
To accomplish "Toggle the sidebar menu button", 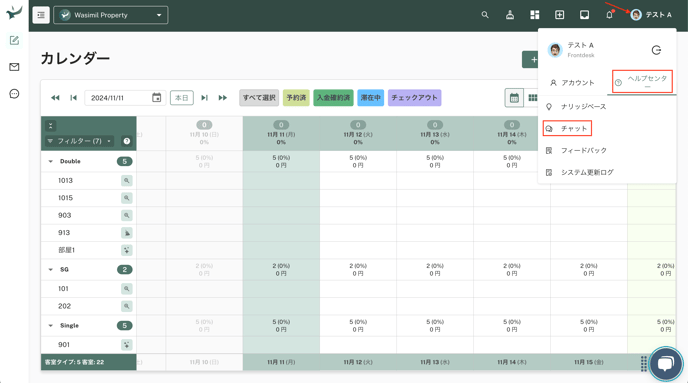I will pyautogui.click(x=41, y=15).
